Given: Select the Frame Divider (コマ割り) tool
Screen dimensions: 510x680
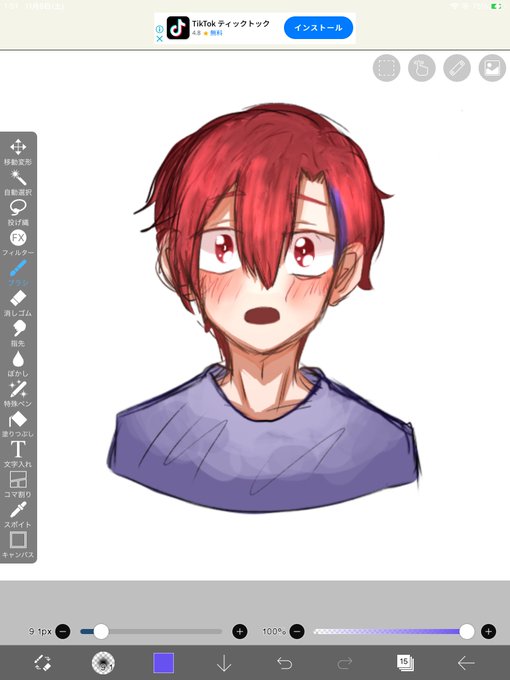Looking at the screenshot, I should [18, 484].
